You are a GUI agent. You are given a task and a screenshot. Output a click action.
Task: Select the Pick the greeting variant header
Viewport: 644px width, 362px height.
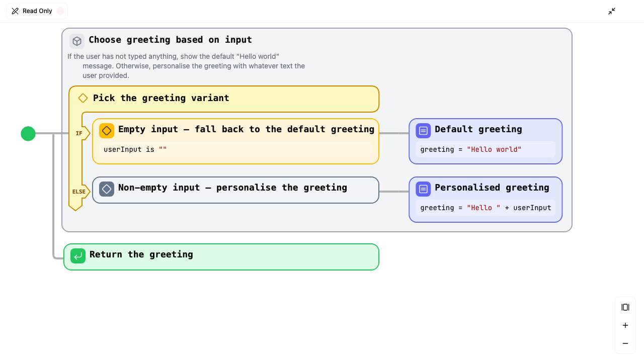[224, 99]
